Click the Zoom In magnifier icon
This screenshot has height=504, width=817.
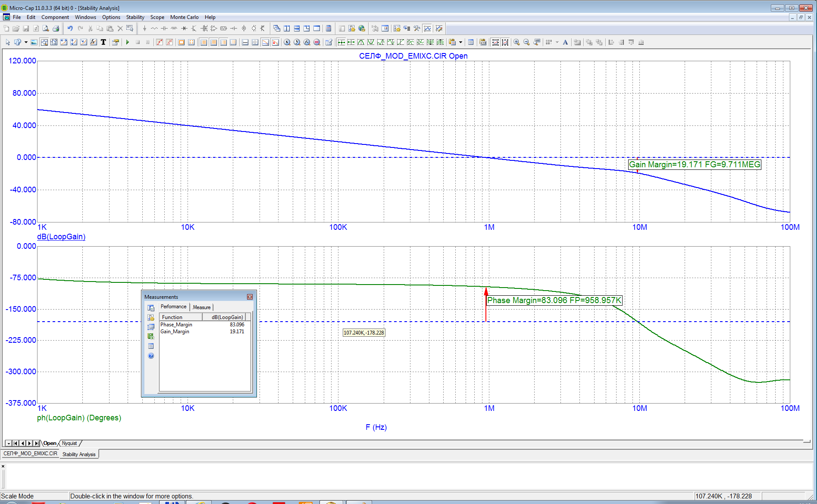[x=516, y=42]
